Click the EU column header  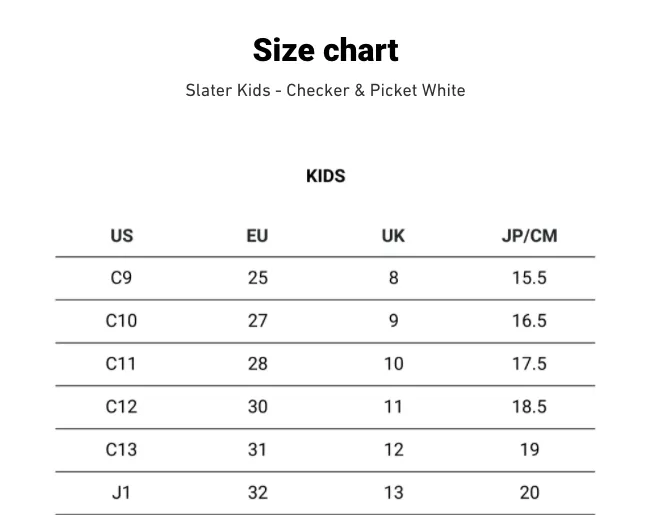pyautogui.click(x=257, y=236)
